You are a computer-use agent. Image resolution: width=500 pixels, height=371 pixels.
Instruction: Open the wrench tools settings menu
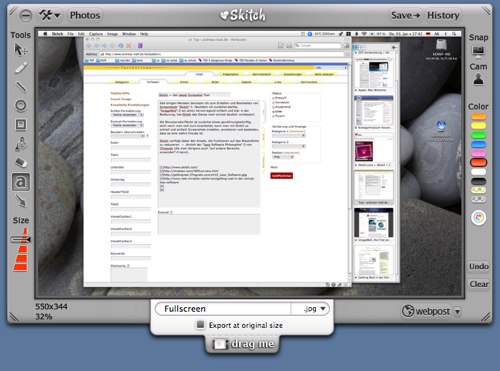point(50,15)
